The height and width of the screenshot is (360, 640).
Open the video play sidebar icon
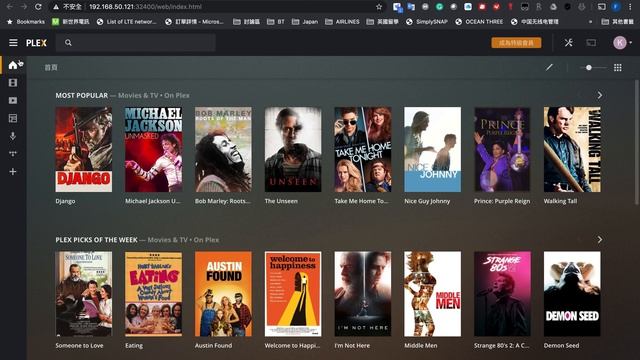pos(13,100)
